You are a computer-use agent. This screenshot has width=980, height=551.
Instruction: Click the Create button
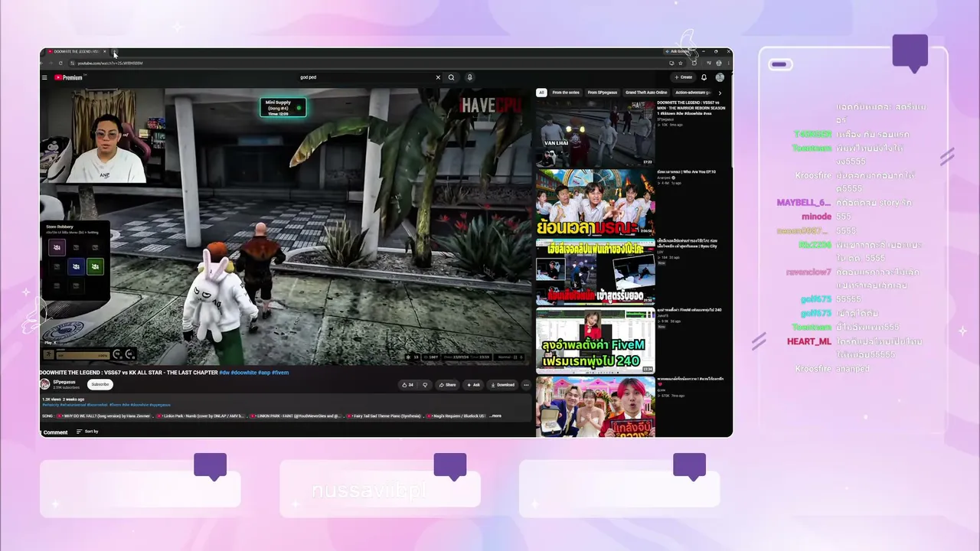(683, 77)
